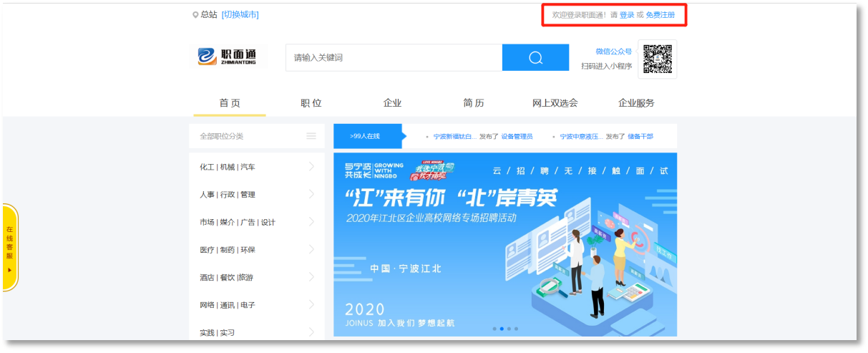Open the 设备管理员 job posting link

(516, 136)
